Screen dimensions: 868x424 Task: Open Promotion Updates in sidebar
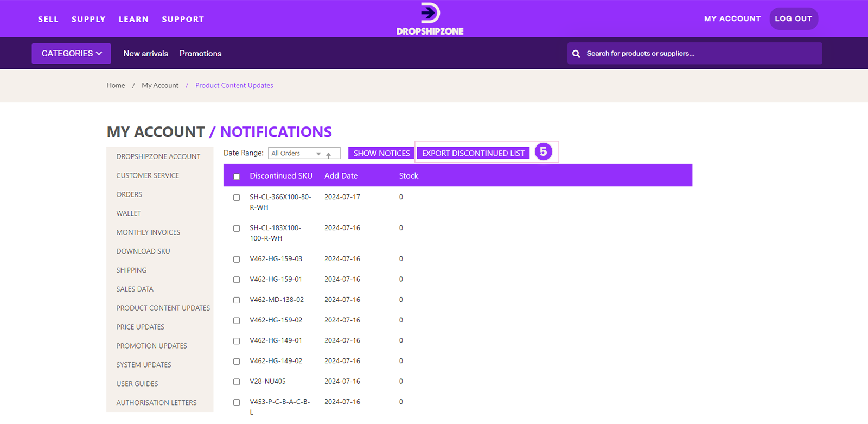point(151,346)
